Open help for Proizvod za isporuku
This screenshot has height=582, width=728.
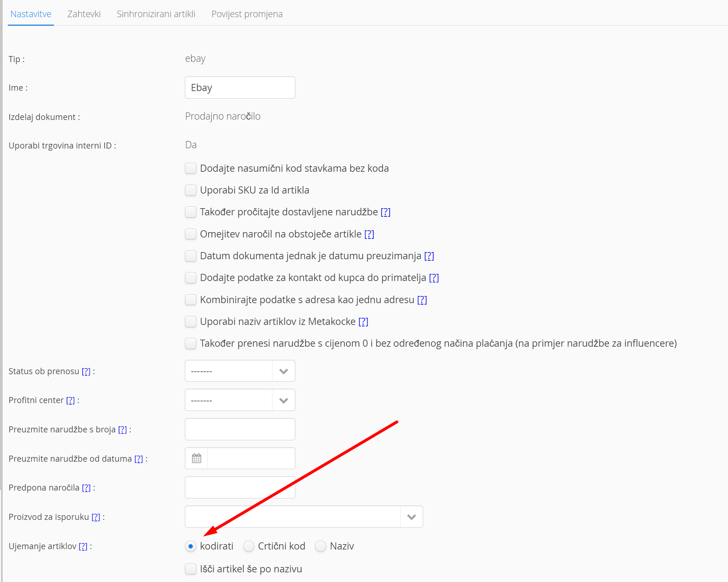tap(96, 517)
